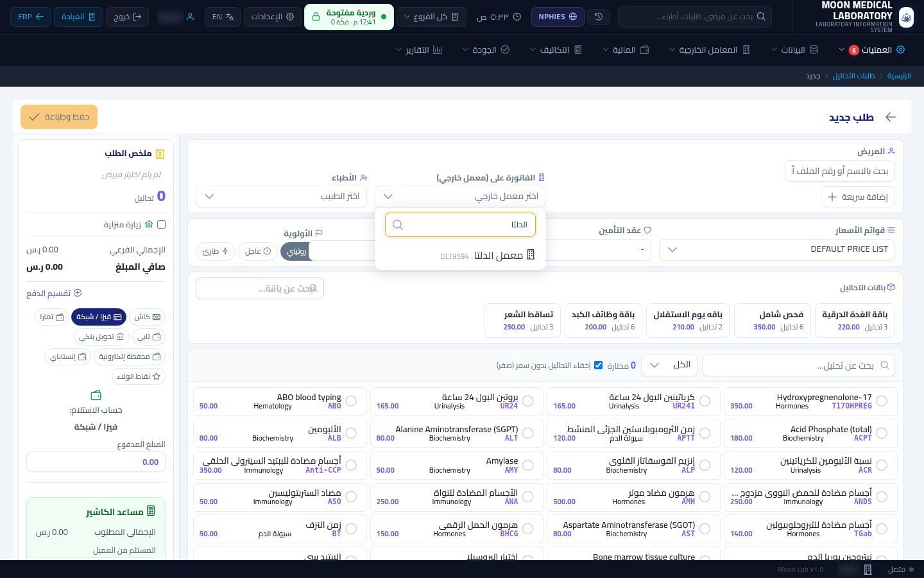
Task: Set priority to عاجل
Action: 257,251
